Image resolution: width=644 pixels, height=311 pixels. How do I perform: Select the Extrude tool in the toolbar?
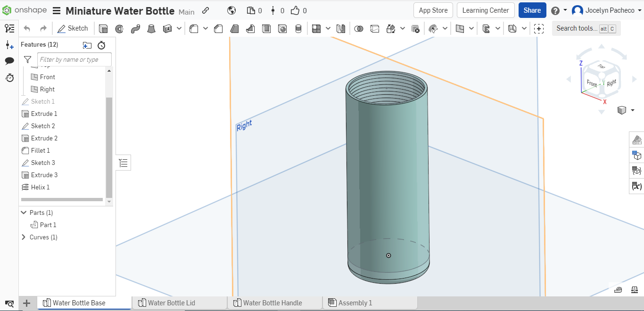(x=104, y=28)
